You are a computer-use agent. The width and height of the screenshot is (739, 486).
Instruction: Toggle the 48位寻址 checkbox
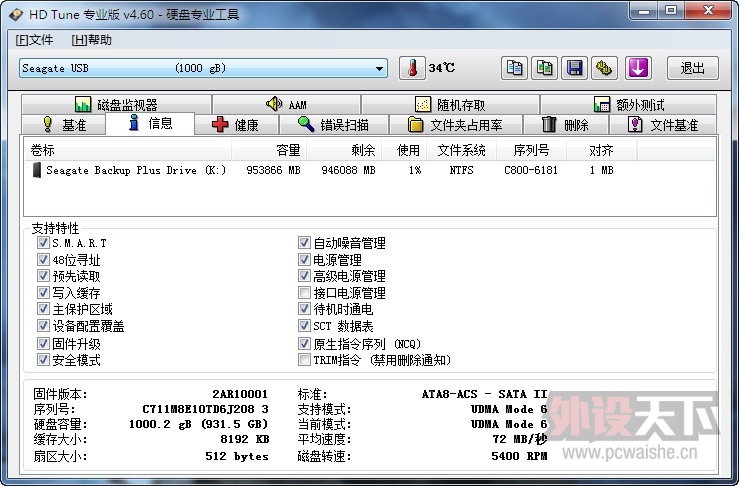(43, 259)
